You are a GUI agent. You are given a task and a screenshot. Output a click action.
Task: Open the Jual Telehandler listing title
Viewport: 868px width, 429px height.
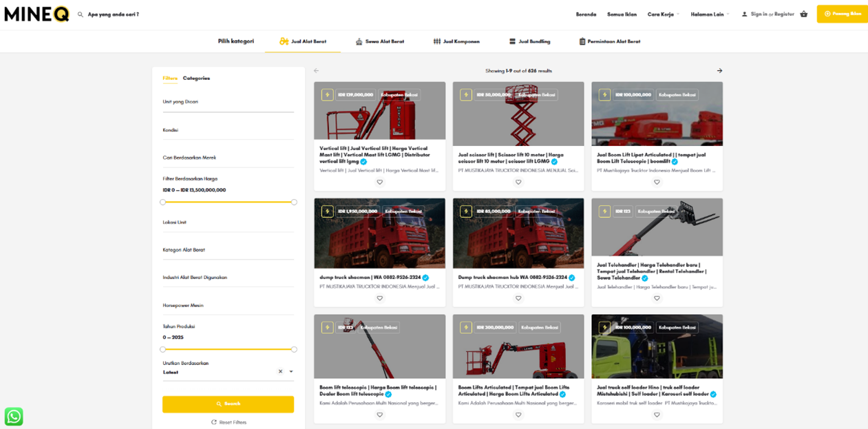point(651,271)
